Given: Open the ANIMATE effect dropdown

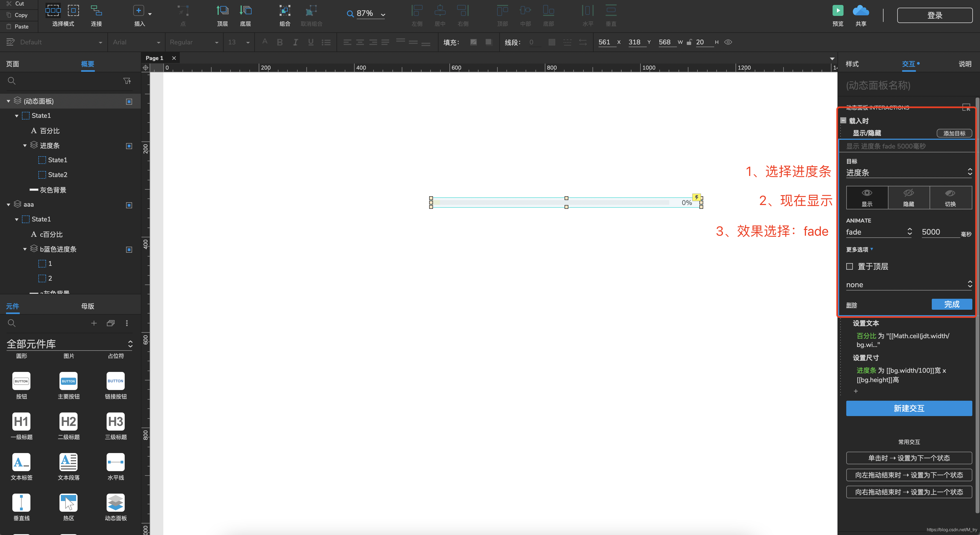Looking at the screenshot, I should point(879,231).
